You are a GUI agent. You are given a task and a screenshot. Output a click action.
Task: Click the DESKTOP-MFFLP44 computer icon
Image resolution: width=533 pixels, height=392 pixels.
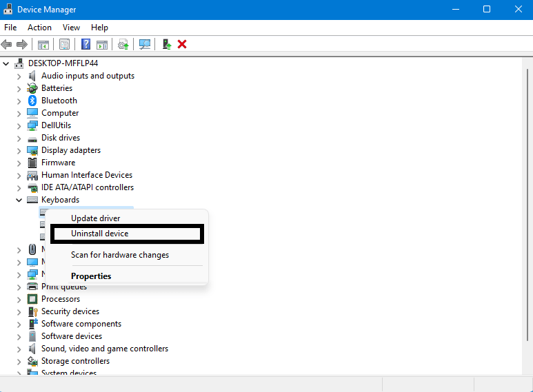point(19,63)
